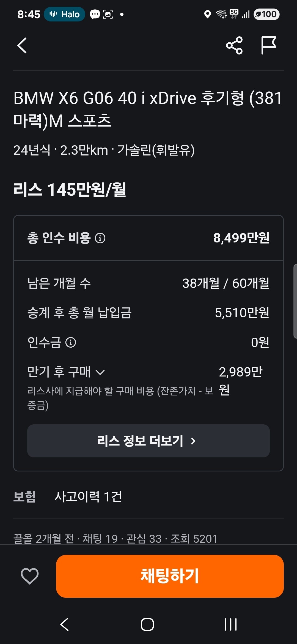Open Android recent apps button

(230, 624)
